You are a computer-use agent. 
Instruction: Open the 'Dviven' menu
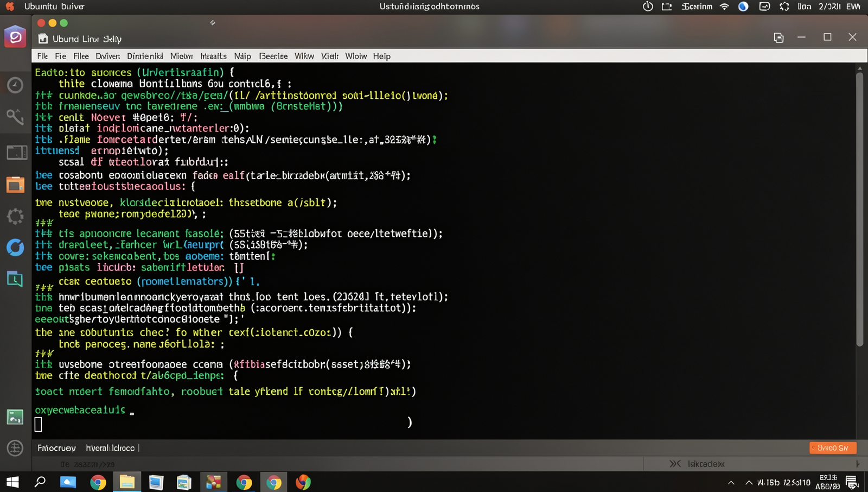107,56
